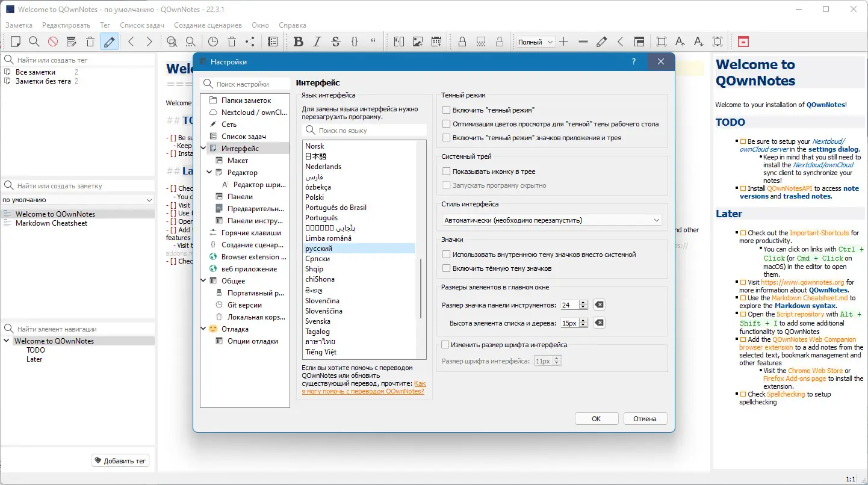Viewport: 868px width, 485px height.
Task: Tick Изменить размер шрифта интерфейса
Action: point(445,345)
